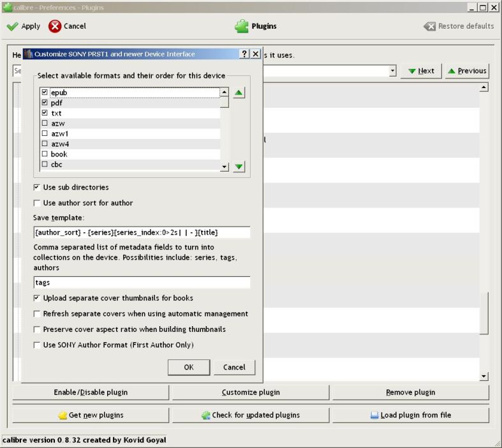Click the green Apply checkmark icon
The width and height of the screenshot is (502, 448).
click(12, 26)
